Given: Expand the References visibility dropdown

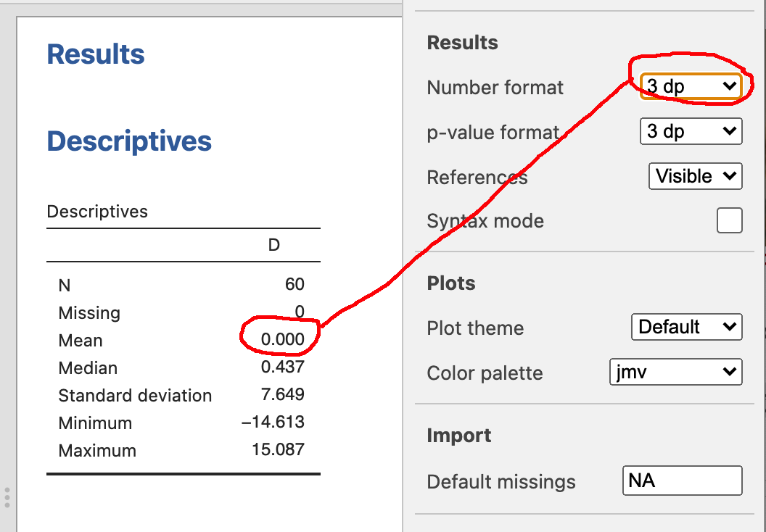Looking at the screenshot, I should coord(695,176).
